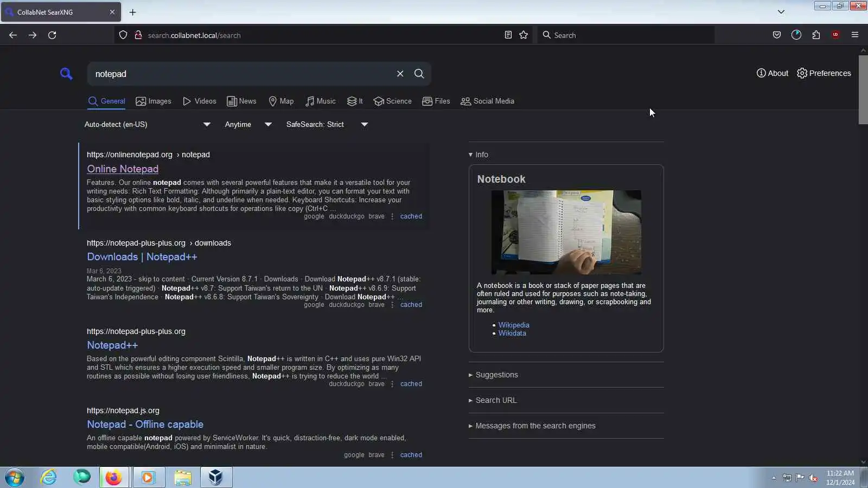Click the SearXNG magnifier logo
The height and width of the screenshot is (488, 868).
pyautogui.click(x=66, y=74)
